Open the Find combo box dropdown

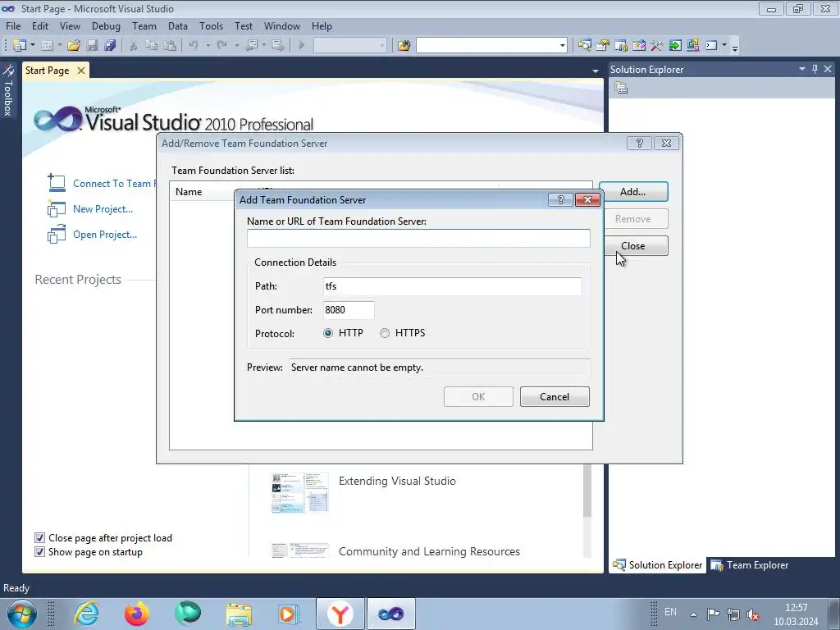(562, 46)
